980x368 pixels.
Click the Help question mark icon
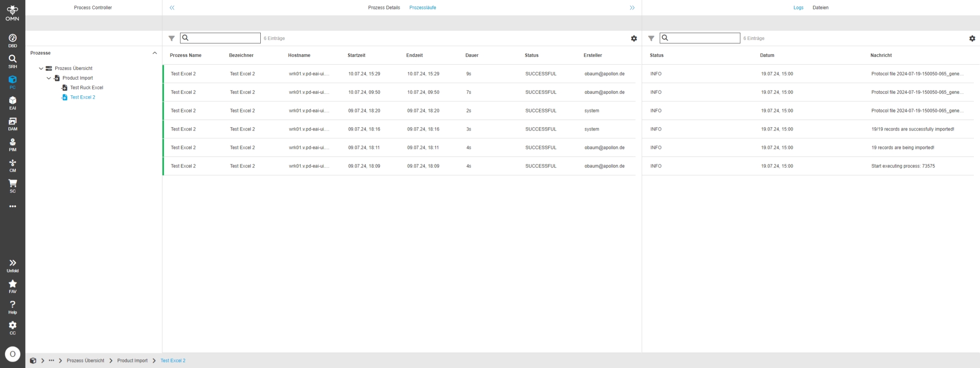point(13,307)
